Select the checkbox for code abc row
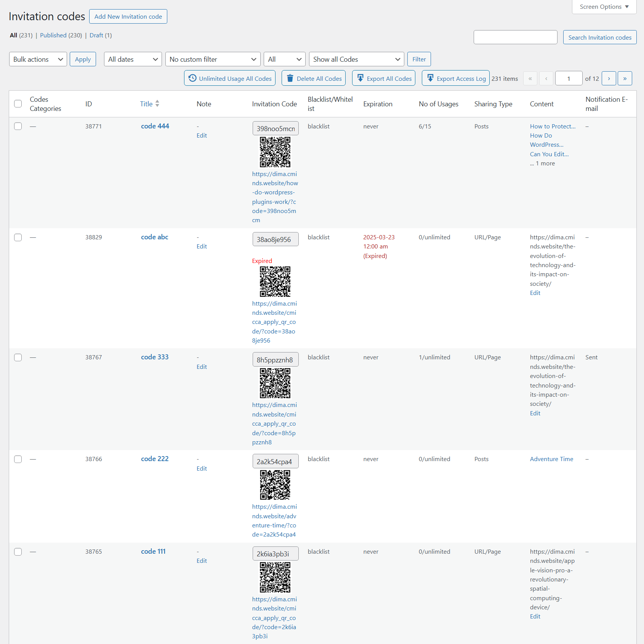This screenshot has width=644, height=644. [x=18, y=237]
